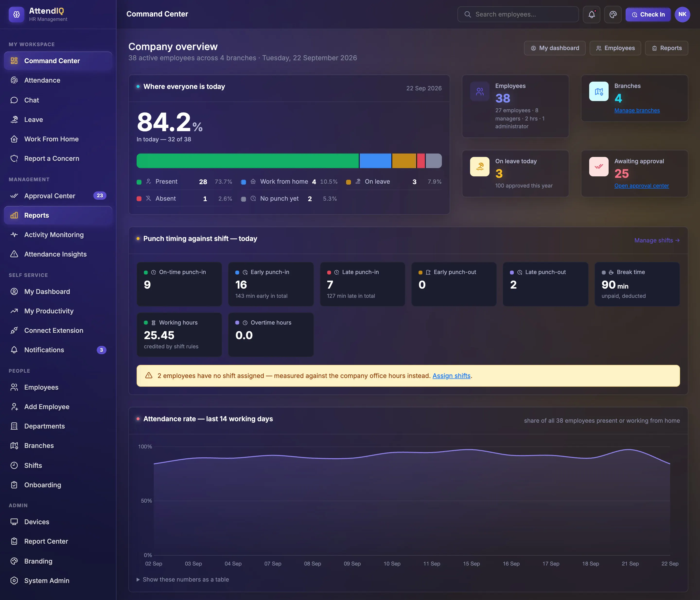Go to Leave page
700x600 pixels.
point(58,120)
